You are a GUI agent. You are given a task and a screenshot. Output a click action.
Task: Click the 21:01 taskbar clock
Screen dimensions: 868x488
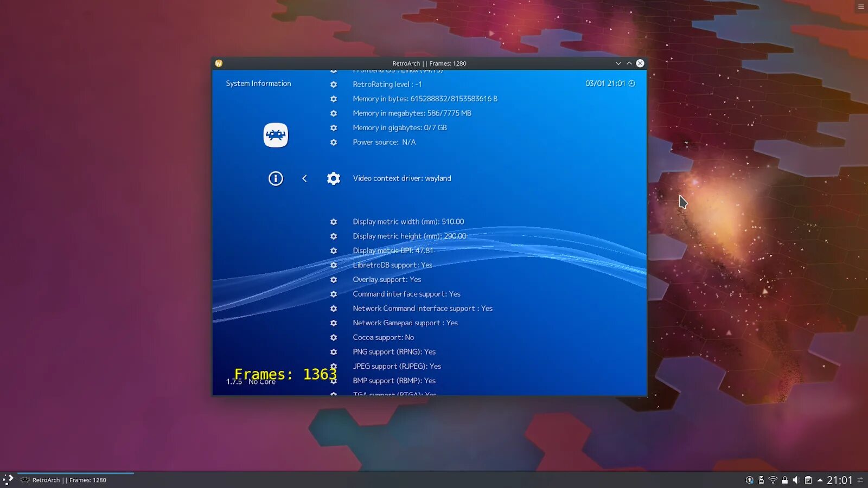pyautogui.click(x=840, y=480)
